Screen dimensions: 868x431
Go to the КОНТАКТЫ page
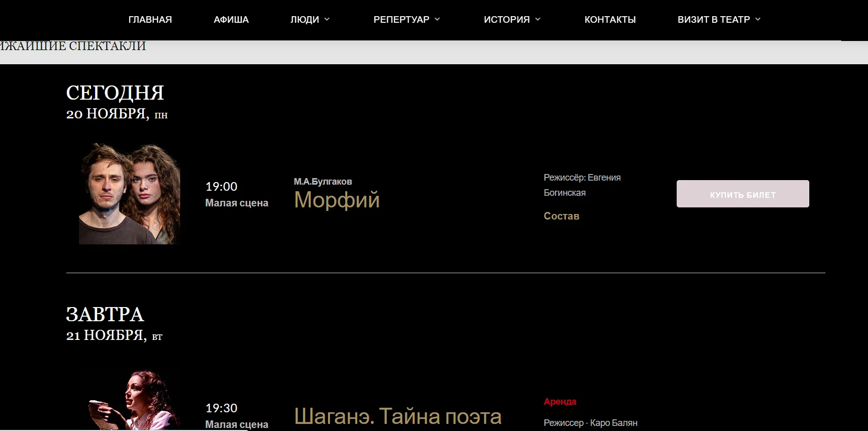click(x=610, y=20)
